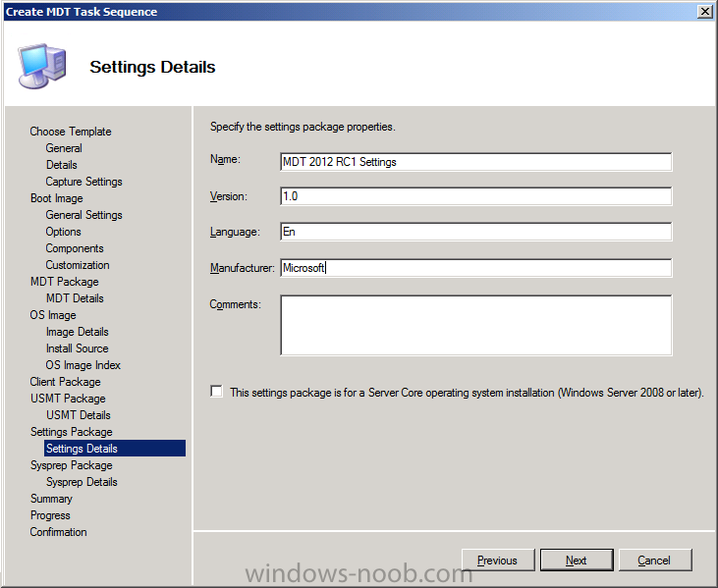Select the OS Image step
This screenshot has width=718, height=588.
53,315
